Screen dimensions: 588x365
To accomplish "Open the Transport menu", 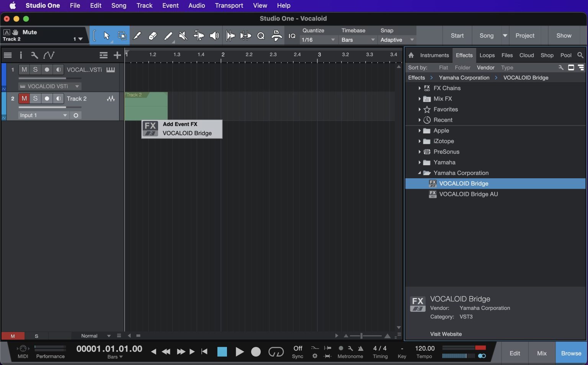I will (229, 5).
